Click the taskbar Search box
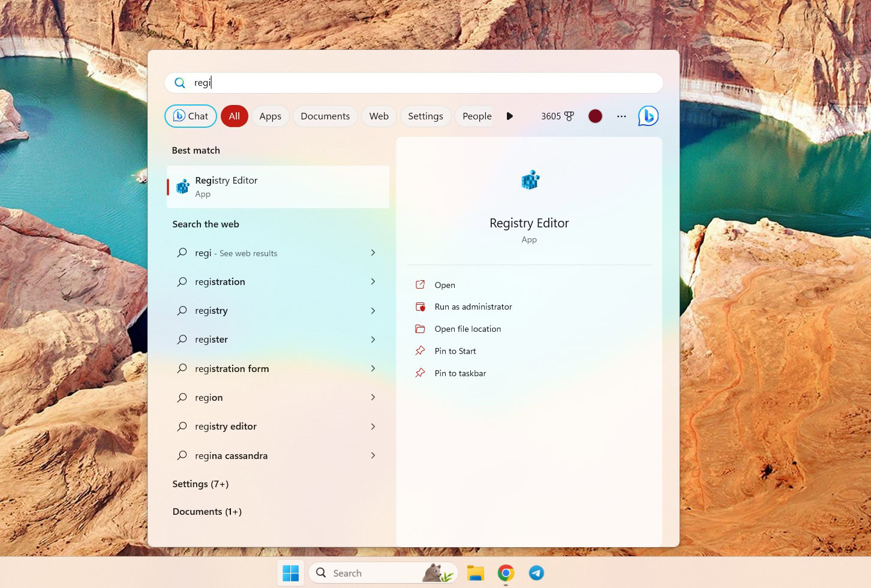The height and width of the screenshot is (588, 871). (383, 573)
